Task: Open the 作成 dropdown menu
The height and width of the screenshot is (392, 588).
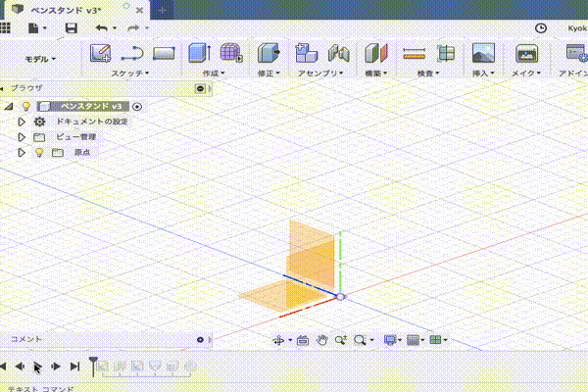Action: click(214, 73)
